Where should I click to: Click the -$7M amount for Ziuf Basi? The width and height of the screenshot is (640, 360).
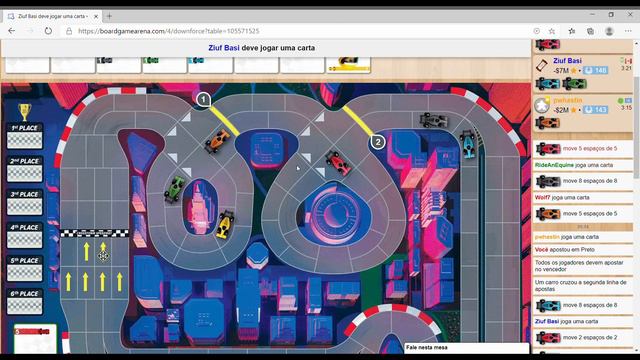pos(561,71)
